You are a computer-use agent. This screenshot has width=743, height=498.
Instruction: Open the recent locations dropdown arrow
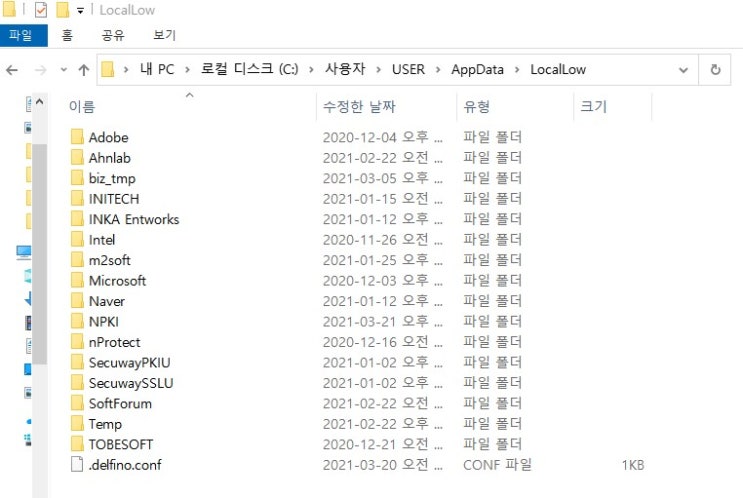(63, 70)
